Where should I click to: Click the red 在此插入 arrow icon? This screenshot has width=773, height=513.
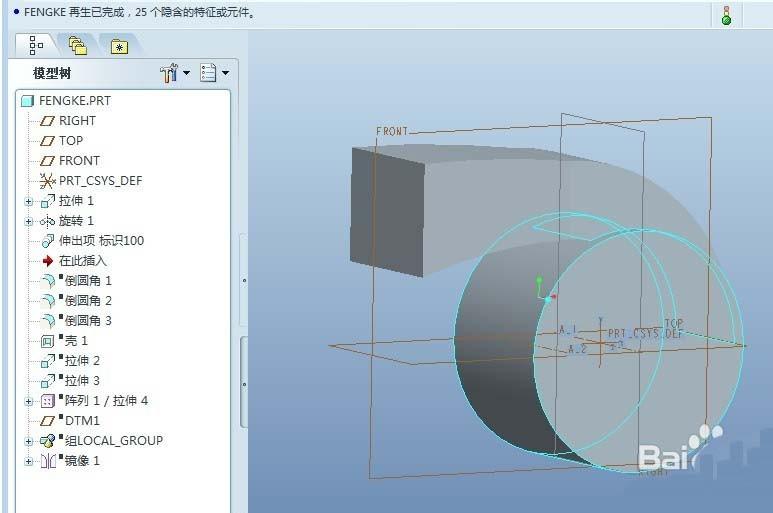click(x=48, y=261)
